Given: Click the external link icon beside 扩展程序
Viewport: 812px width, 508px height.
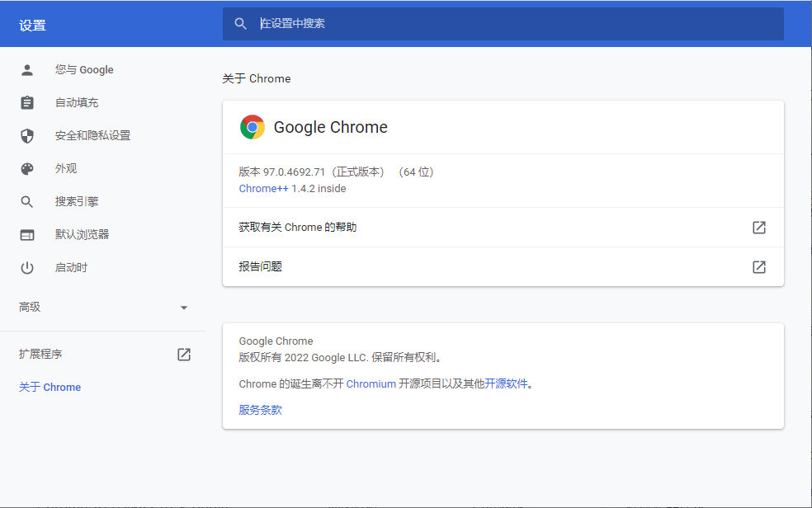Looking at the screenshot, I should pyautogui.click(x=184, y=355).
